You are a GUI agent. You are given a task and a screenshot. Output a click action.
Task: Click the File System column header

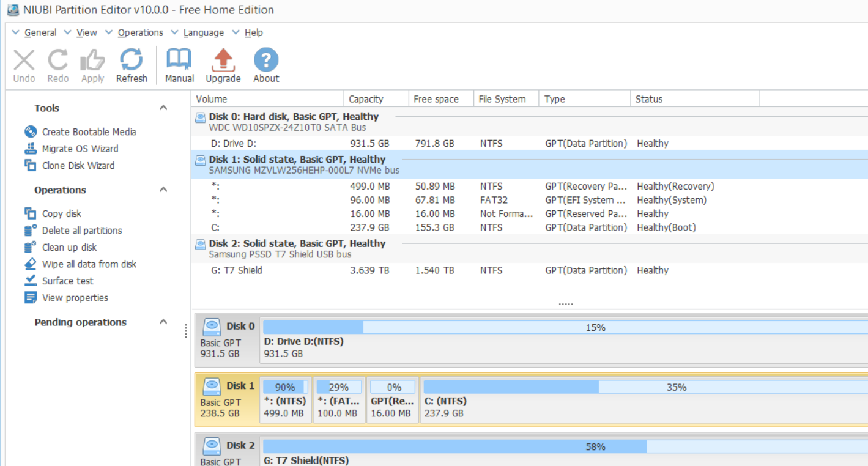[506, 99]
